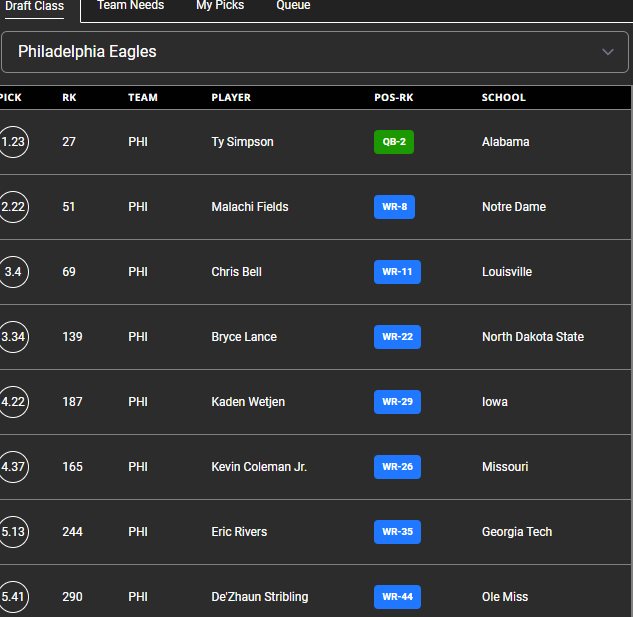The height and width of the screenshot is (617, 633).
Task: Sort by the SCHOOL column header
Action: coord(503,98)
